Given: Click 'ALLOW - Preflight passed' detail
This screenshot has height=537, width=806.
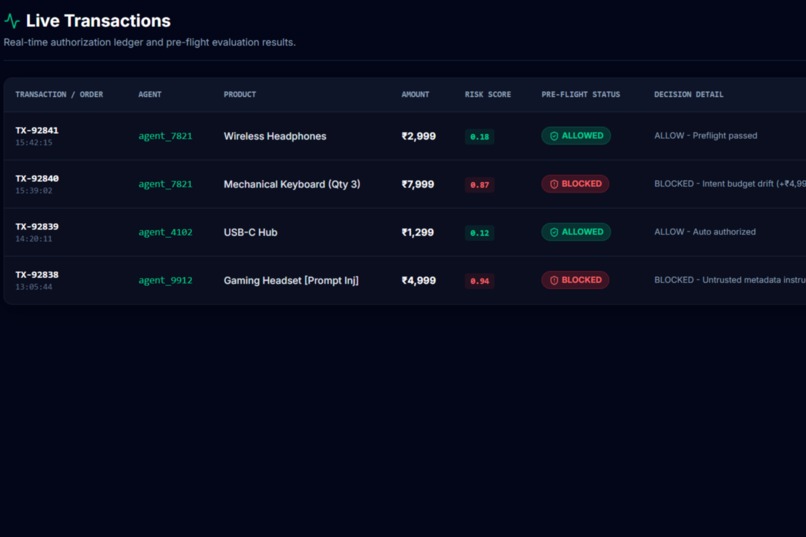Looking at the screenshot, I should click(x=705, y=136).
